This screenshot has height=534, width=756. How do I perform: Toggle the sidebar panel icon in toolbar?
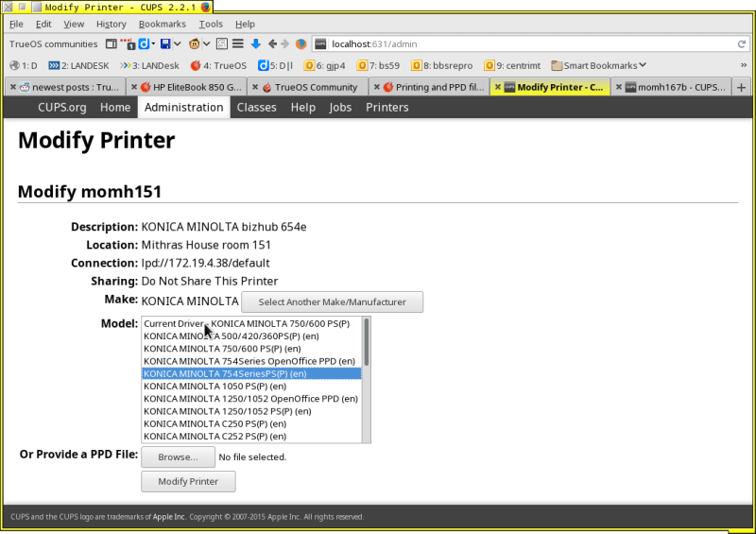coord(111,43)
